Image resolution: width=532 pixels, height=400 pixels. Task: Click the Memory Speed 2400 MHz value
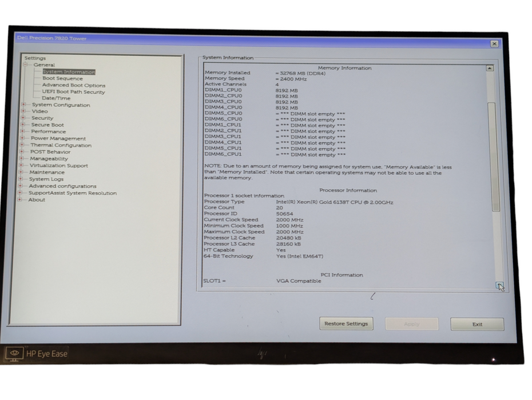pos(291,79)
